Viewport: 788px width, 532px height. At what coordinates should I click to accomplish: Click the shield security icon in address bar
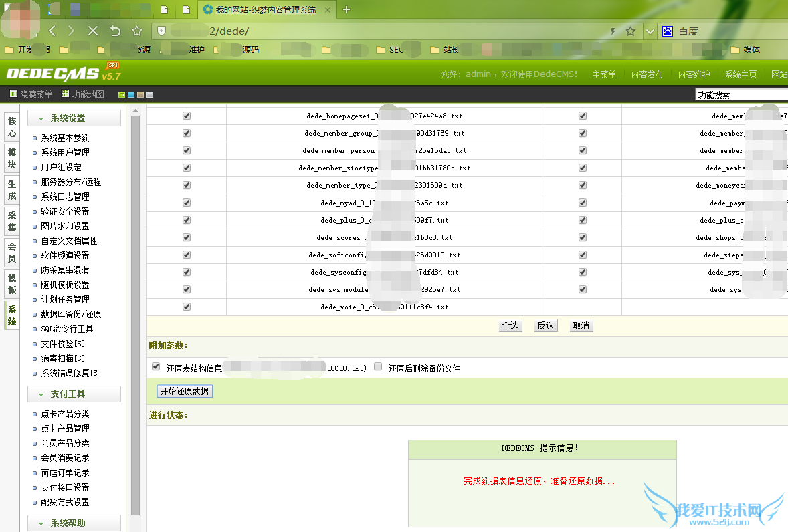(161, 31)
